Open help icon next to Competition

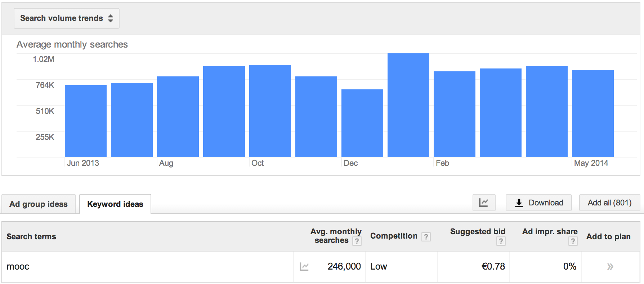point(426,237)
